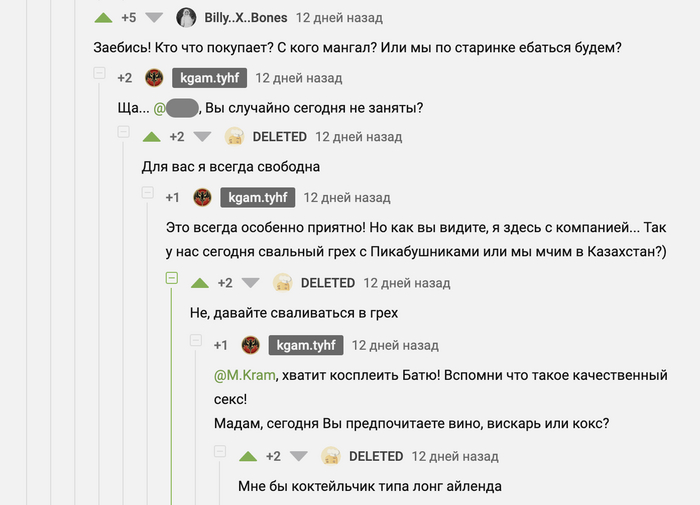Collapse the 'Это всегда особенно приятно' reply branch
700x505 pixels.
coord(147,192)
